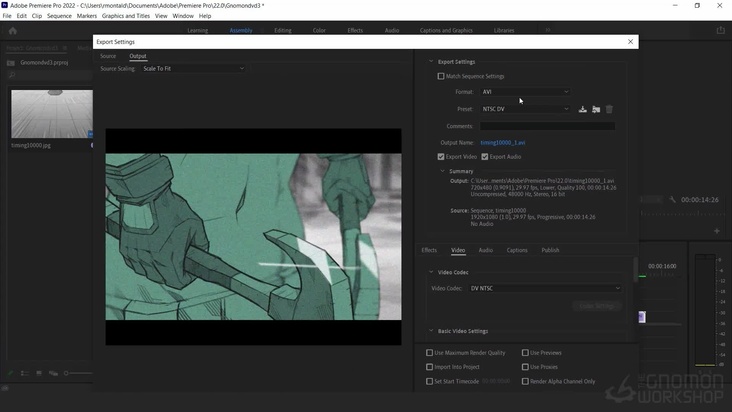
Task: Go to the Home screen icon
Action: point(13,31)
